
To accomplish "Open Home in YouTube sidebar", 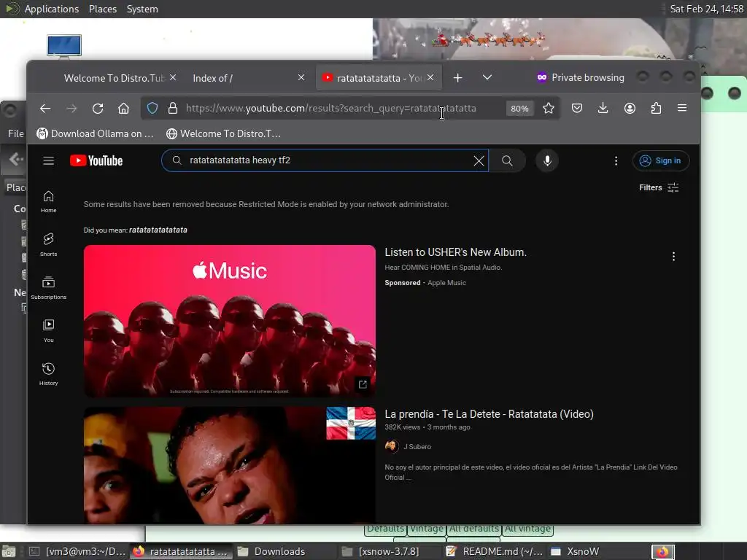I will click(x=49, y=201).
